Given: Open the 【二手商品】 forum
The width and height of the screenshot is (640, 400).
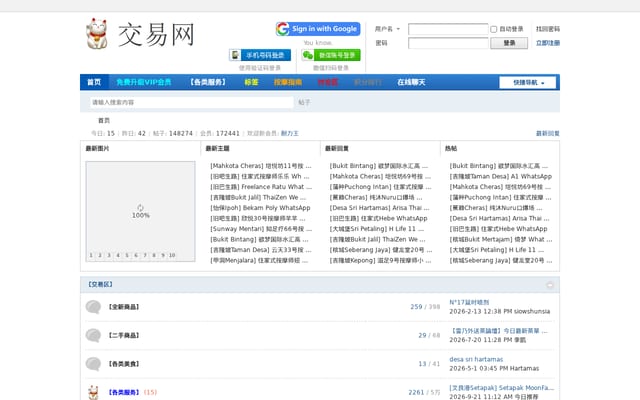Looking at the screenshot, I should [x=124, y=336].
